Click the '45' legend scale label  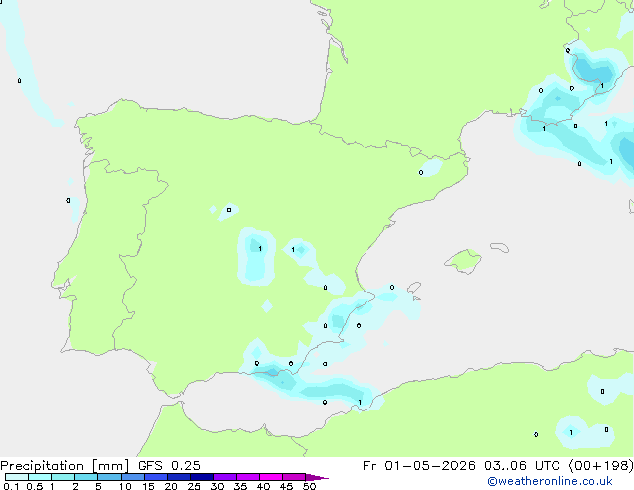(286, 486)
